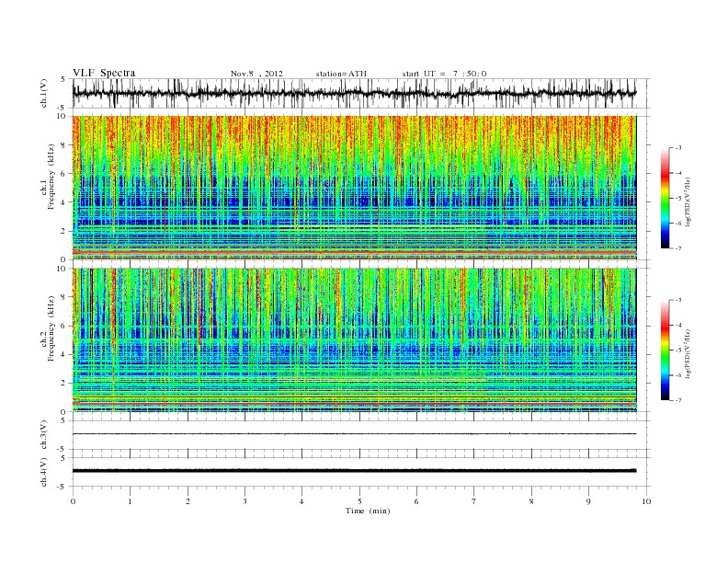Screen dimensions: 728x563
Task: Click the "5" tick on the time axis
Action: [x=359, y=501]
